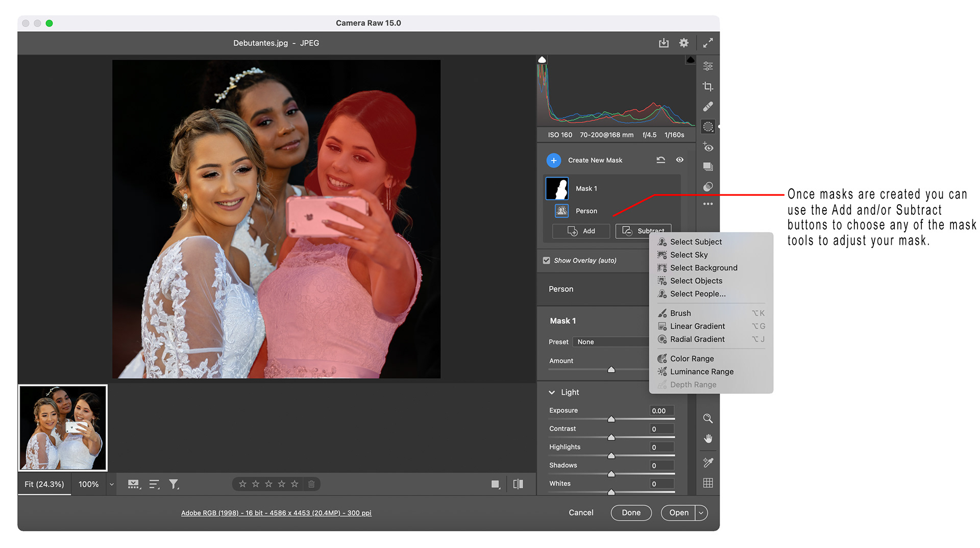The width and height of the screenshot is (980, 548).
Task: Toggle before/after split view icon
Action: pyautogui.click(x=518, y=484)
